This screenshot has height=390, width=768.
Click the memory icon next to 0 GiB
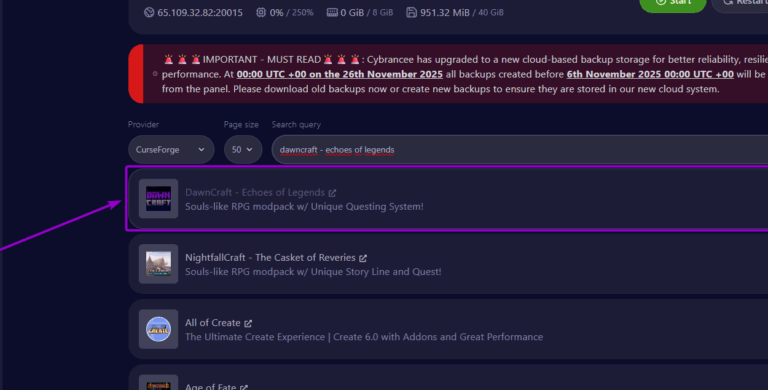pyautogui.click(x=332, y=12)
